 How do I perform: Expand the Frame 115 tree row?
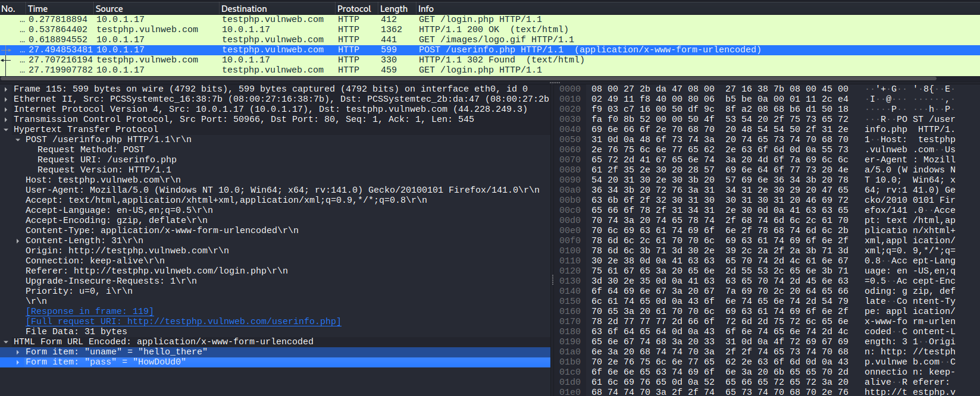click(6, 89)
